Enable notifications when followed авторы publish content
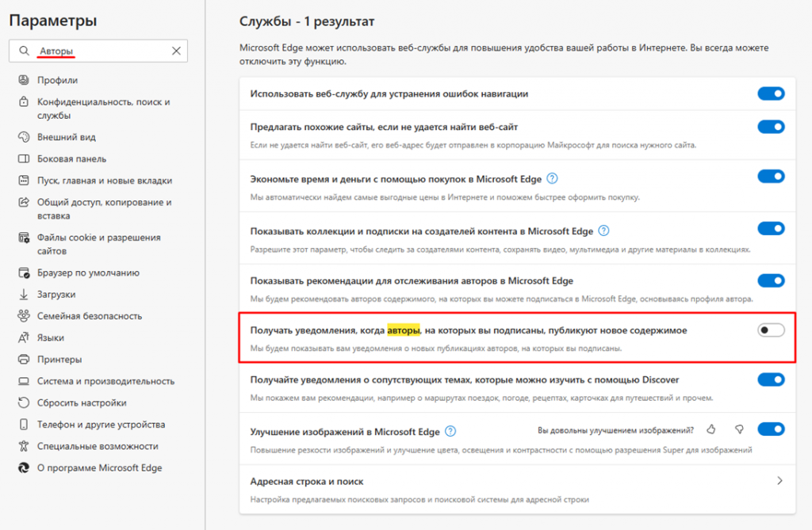The height and width of the screenshot is (530, 812). tap(770, 330)
